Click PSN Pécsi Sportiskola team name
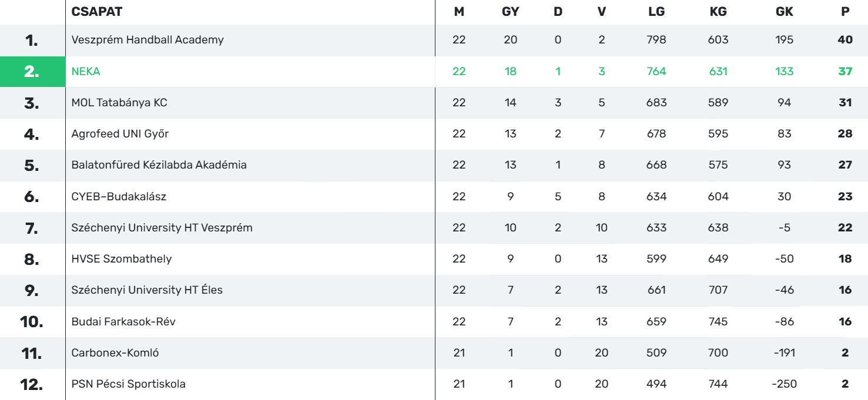 click(x=128, y=384)
